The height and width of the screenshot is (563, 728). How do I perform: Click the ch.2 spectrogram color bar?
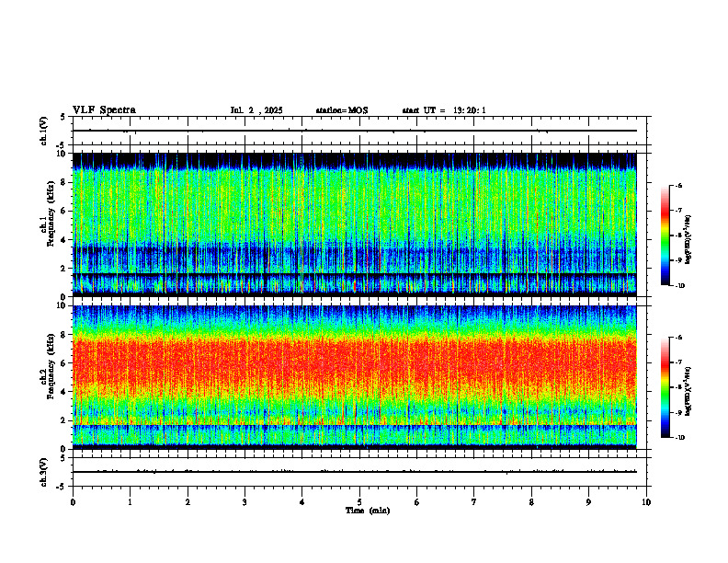tap(665, 387)
